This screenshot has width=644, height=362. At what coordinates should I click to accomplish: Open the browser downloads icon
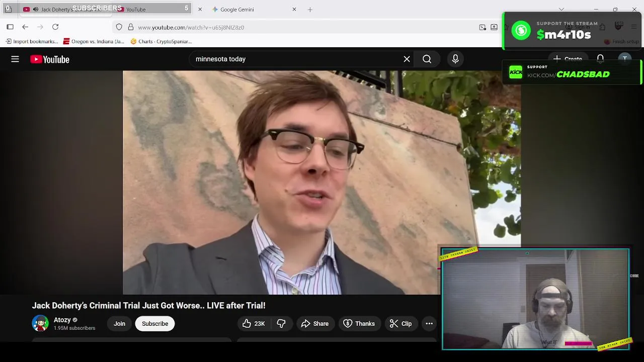(x=494, y=27)
